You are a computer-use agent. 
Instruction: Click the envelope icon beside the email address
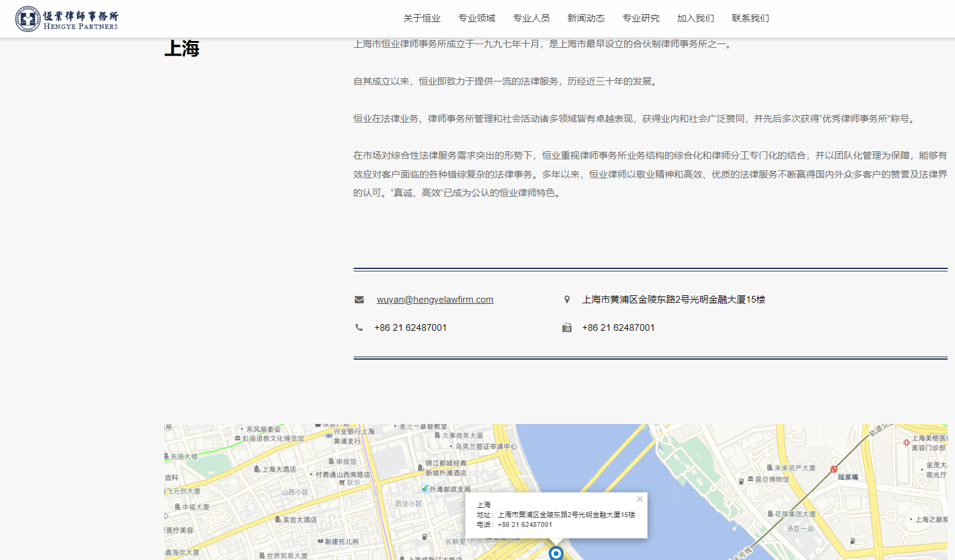(359, 299)
